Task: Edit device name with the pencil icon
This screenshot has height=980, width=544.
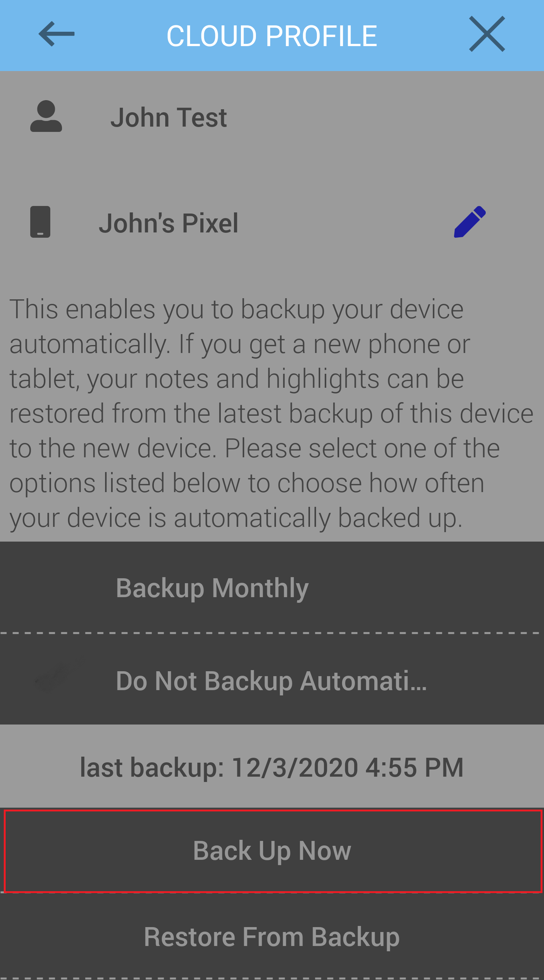Action: click(470, 222)
